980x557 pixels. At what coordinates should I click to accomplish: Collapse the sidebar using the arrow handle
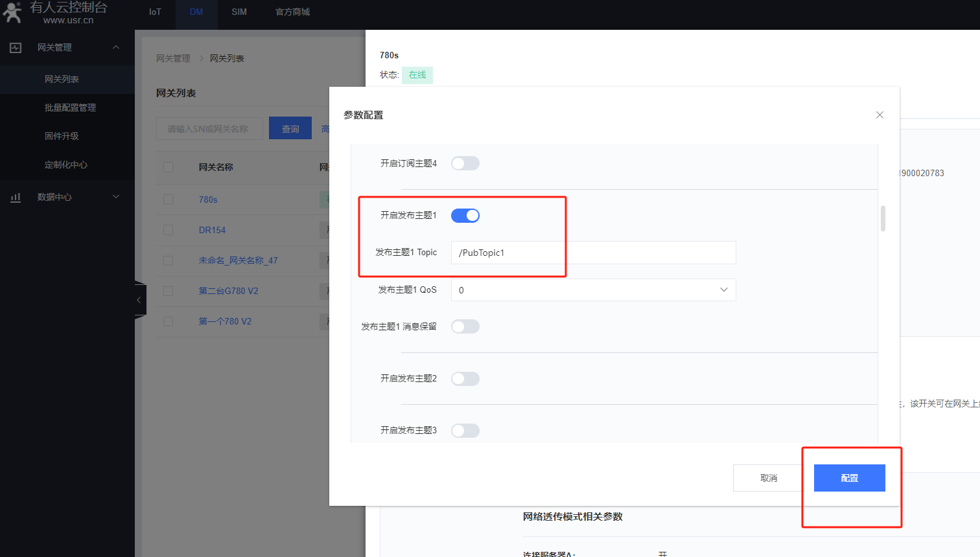[139, 300]
